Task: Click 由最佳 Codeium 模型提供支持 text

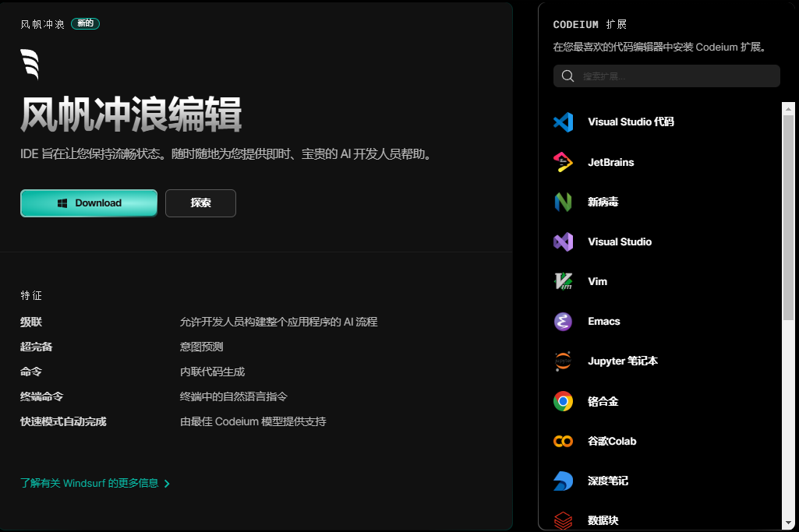Action: (x=253, y=421)
